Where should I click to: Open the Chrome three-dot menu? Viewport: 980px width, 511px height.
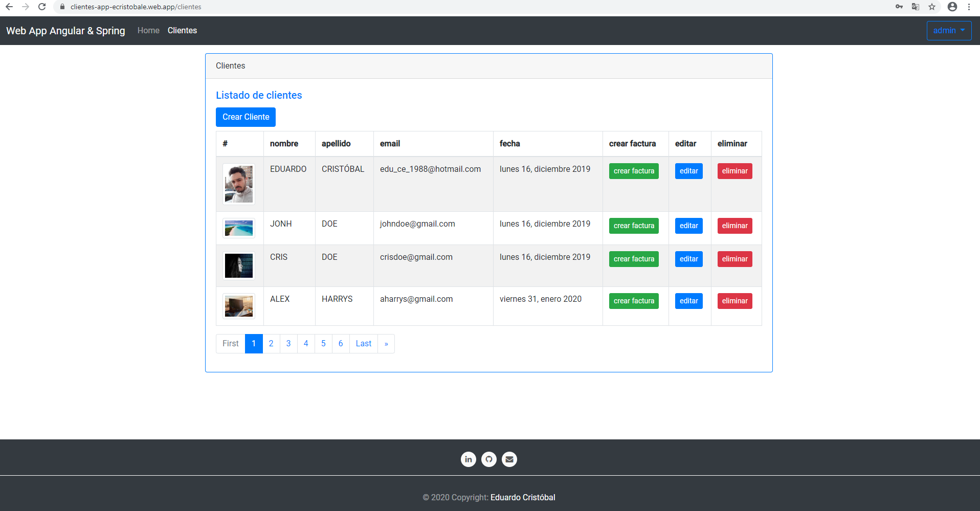tap(969, 7)
